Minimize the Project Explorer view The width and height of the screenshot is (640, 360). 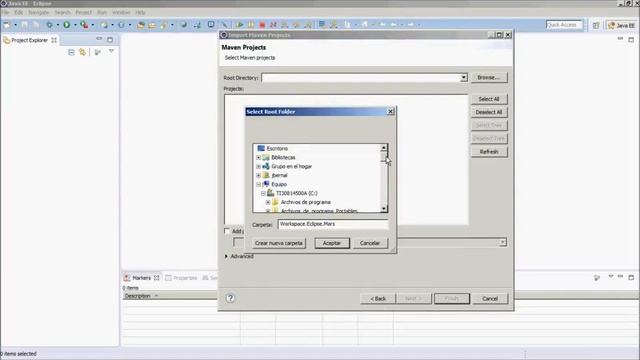pyautogui.click(x=99, y=39)
